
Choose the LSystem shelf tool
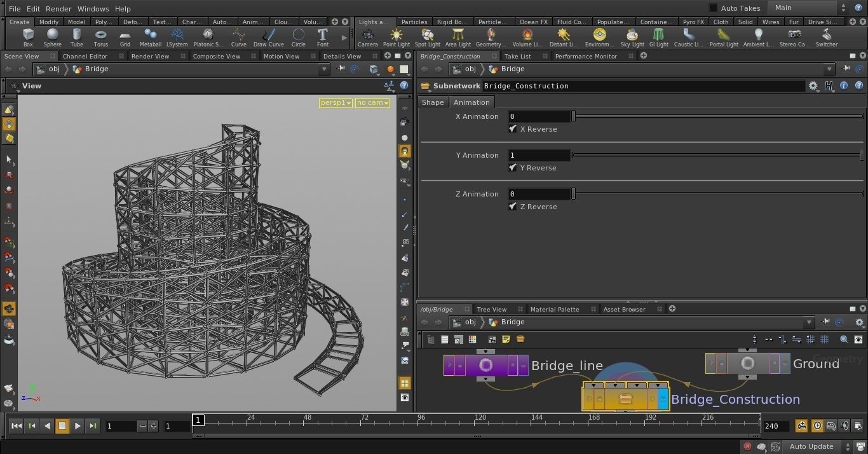tap(177, 38)
